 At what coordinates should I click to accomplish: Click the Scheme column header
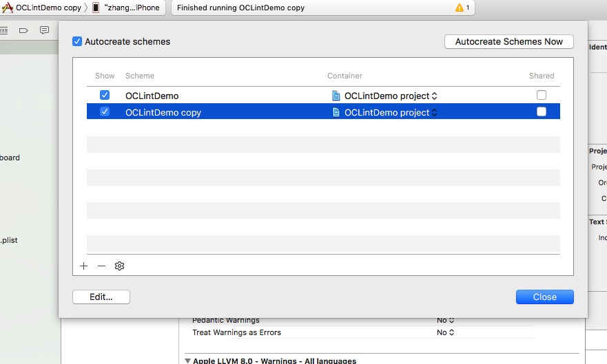coord(140,76)
